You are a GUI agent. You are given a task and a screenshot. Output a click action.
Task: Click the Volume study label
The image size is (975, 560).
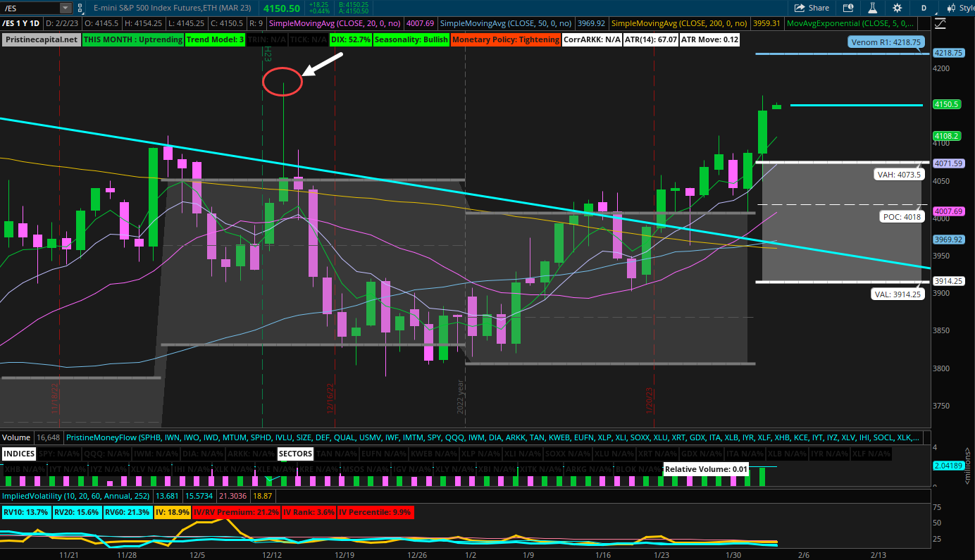16,437
